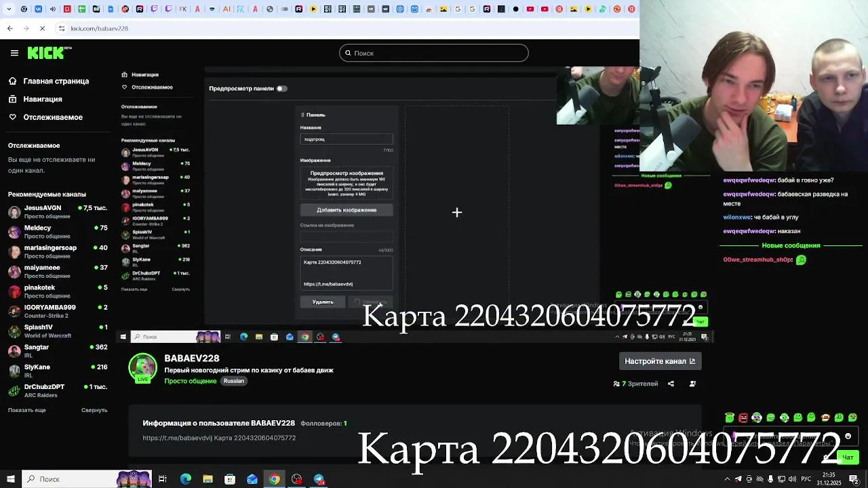Open Outlook mail from the taskbar

252,479
